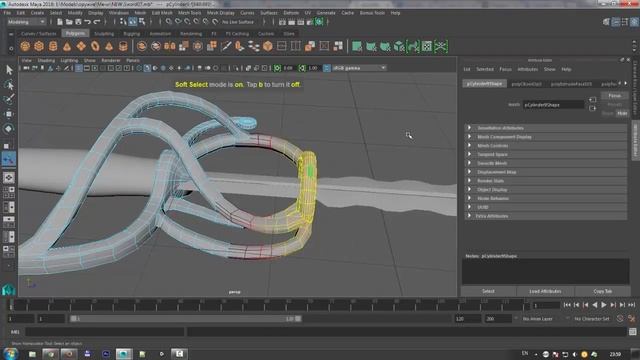Click the Save scene icon
Screen dimensions: 640x360
pyautogui.click(x=78, y=22)
